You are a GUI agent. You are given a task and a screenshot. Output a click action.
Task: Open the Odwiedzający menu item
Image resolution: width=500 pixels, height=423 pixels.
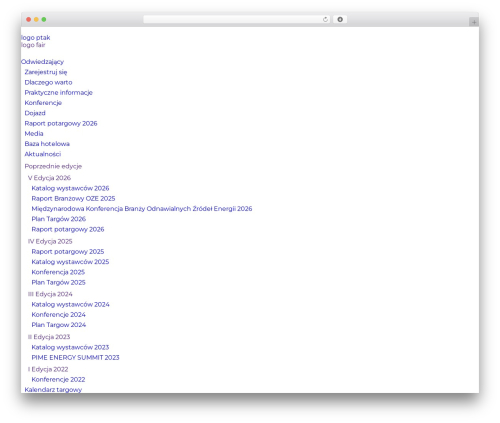(x=42, y=62)
